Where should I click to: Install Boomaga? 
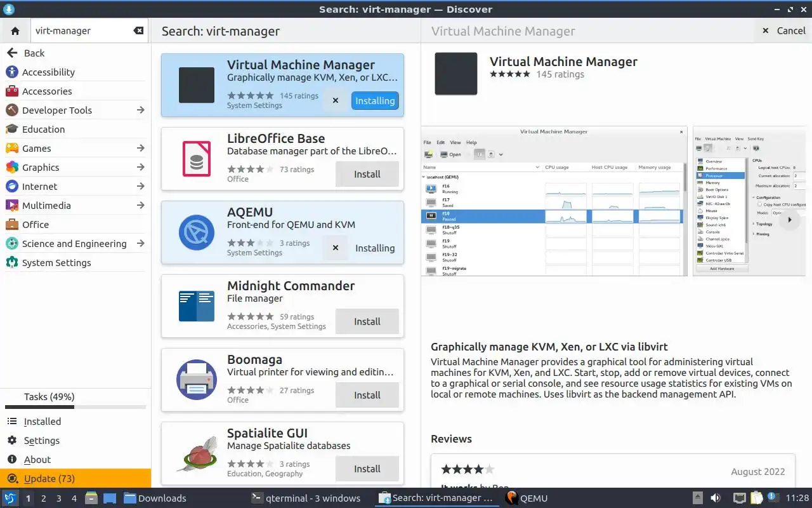click(x=367, y=395)
